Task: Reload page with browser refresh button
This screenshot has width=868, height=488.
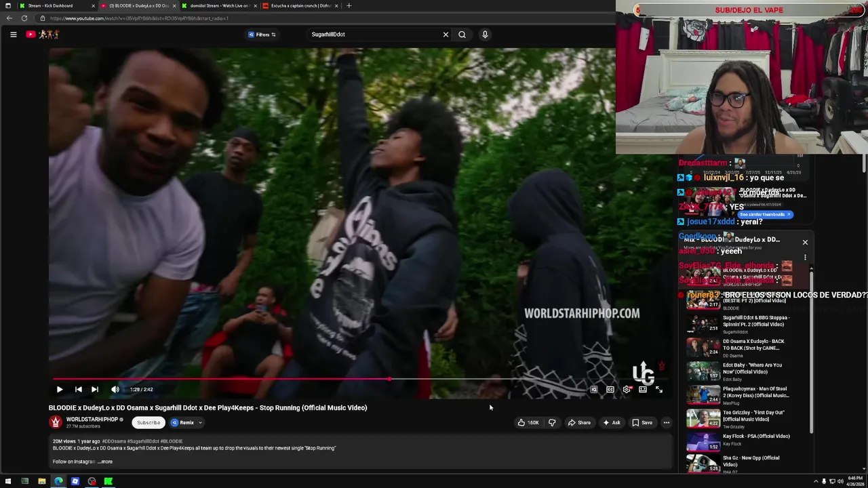Action: [x=24, y=18]
